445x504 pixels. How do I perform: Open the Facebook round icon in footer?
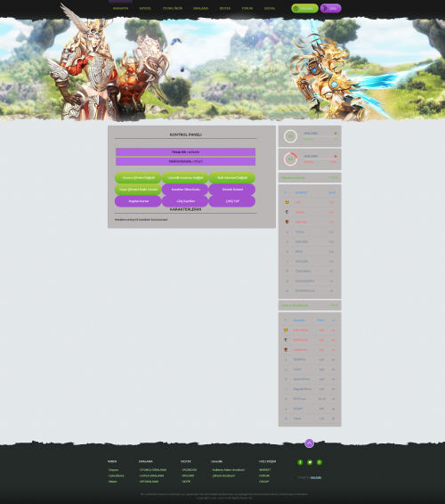coord(300,462)
